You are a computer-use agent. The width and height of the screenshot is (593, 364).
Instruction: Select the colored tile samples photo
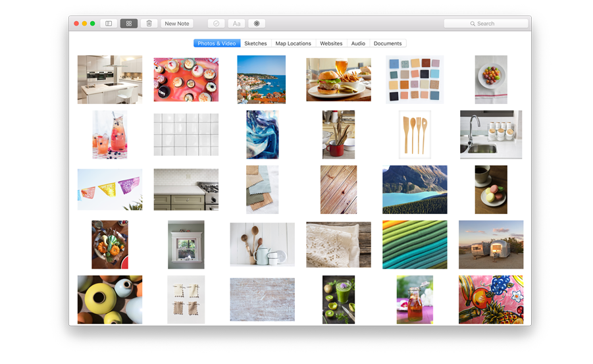(415, 80)
